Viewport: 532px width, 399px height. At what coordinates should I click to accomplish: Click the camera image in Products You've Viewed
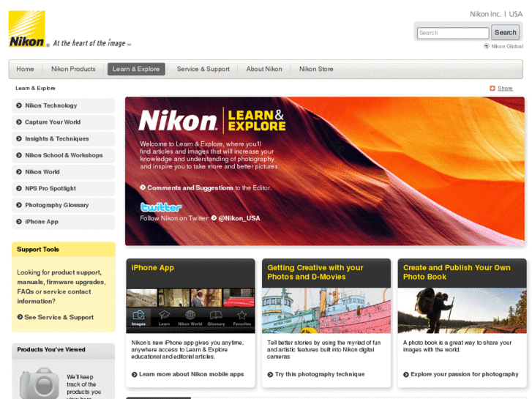[x=40, y=383]
